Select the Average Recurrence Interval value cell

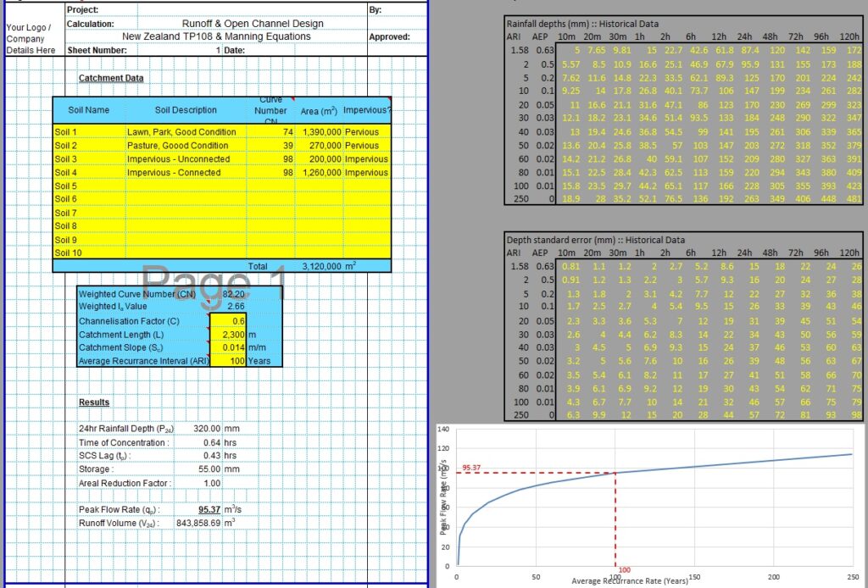227,361
